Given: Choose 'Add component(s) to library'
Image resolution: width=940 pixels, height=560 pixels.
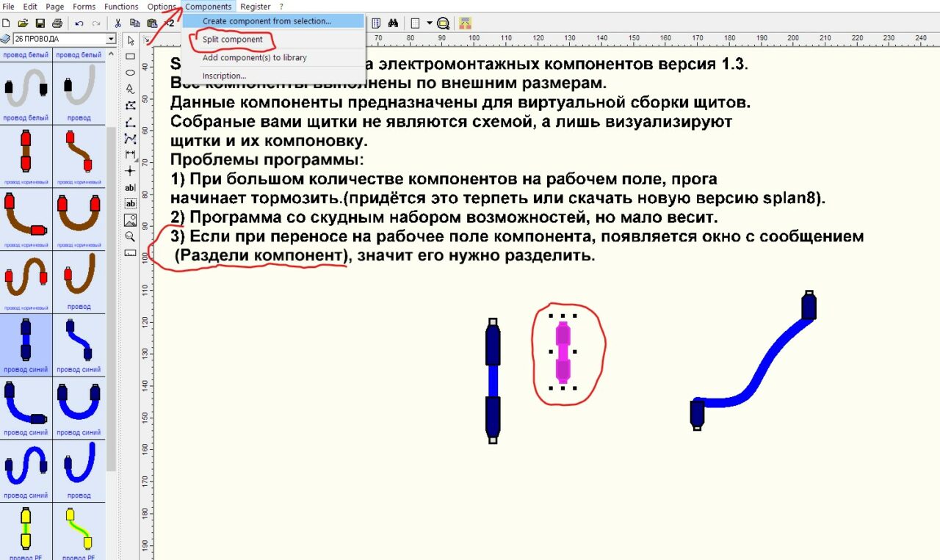Looking at the screenshot, I should point(273,57).
